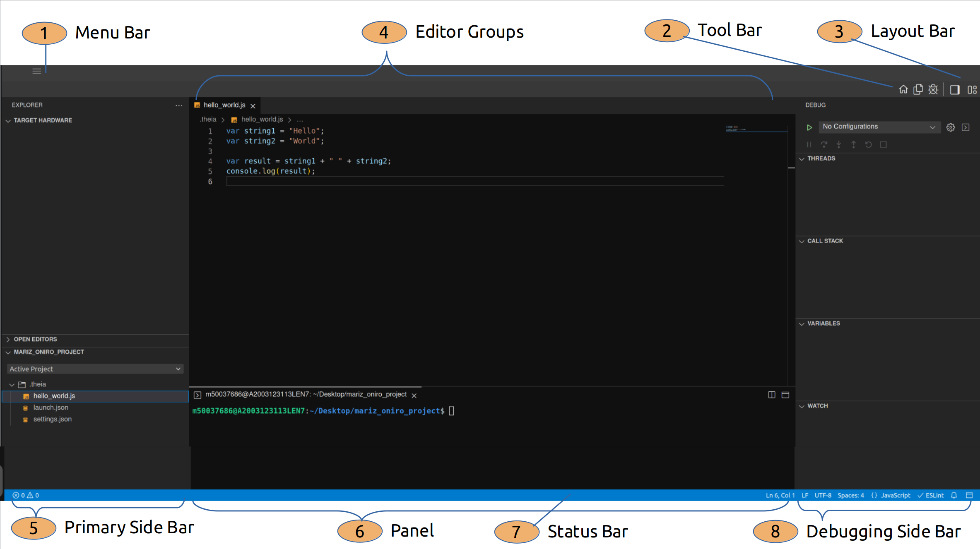This screenshot has width=980, height=549.
Task: Click the debug pause button
Action: pos(809,144)
